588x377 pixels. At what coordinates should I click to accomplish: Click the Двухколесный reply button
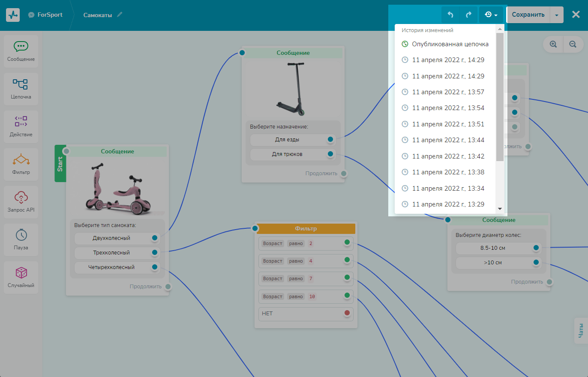click(111, 238)
